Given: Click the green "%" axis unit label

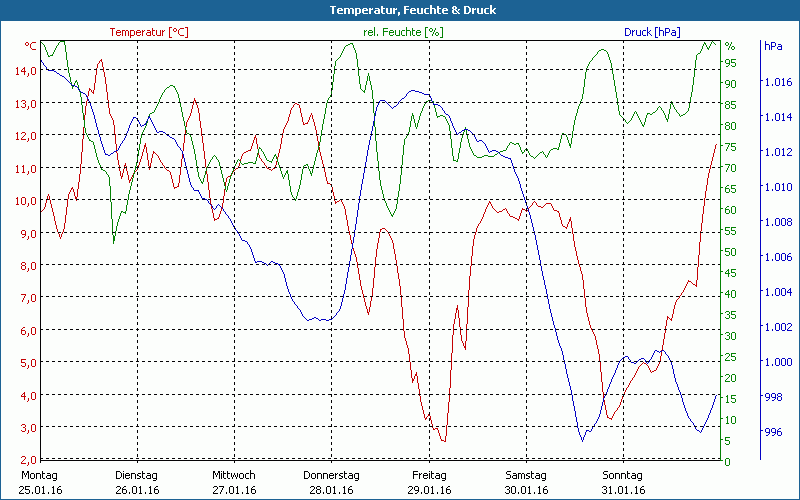Looking at the screenshot, I should click(x=729, y=46).
